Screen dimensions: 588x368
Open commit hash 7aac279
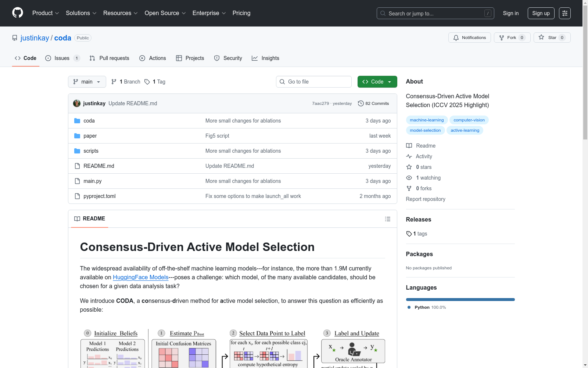click(320, 103)
